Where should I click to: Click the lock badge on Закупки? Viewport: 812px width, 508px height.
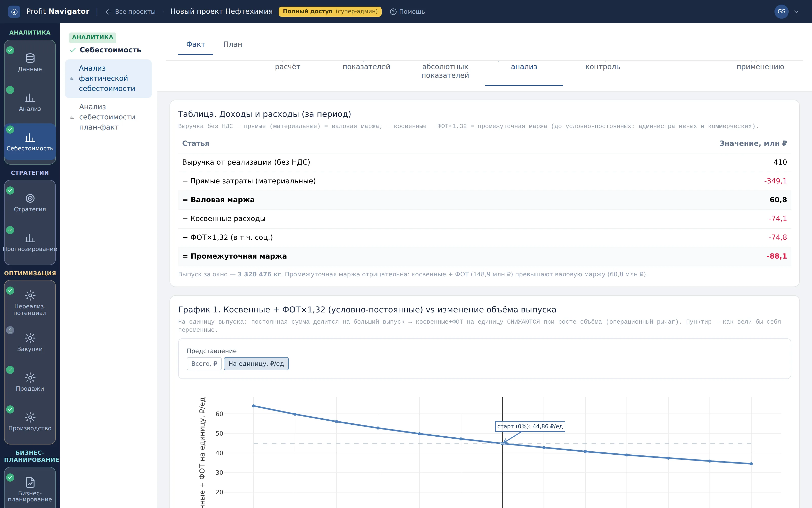[10, 330]
